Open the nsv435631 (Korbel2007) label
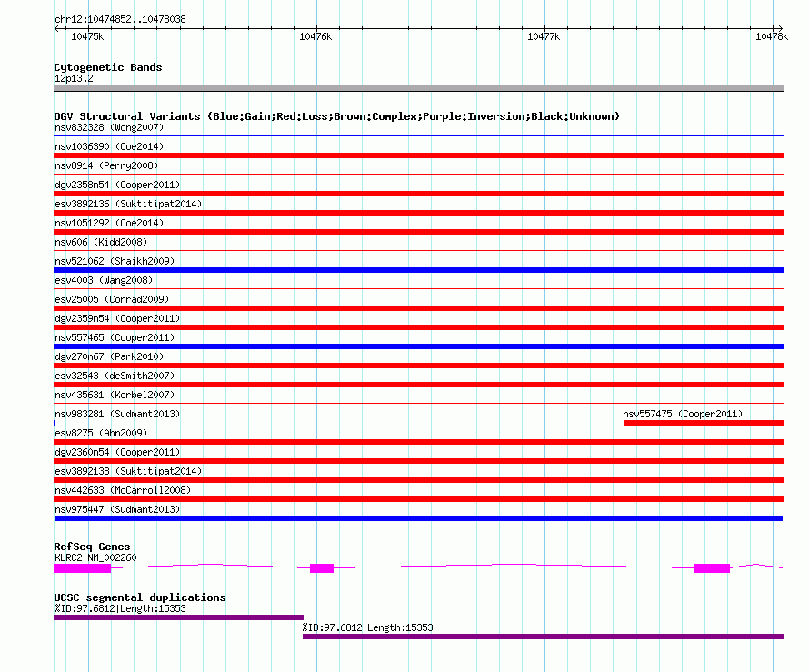The width and height of the screenshot is (809, 672). pyautogui.click(x=115, y=395)
